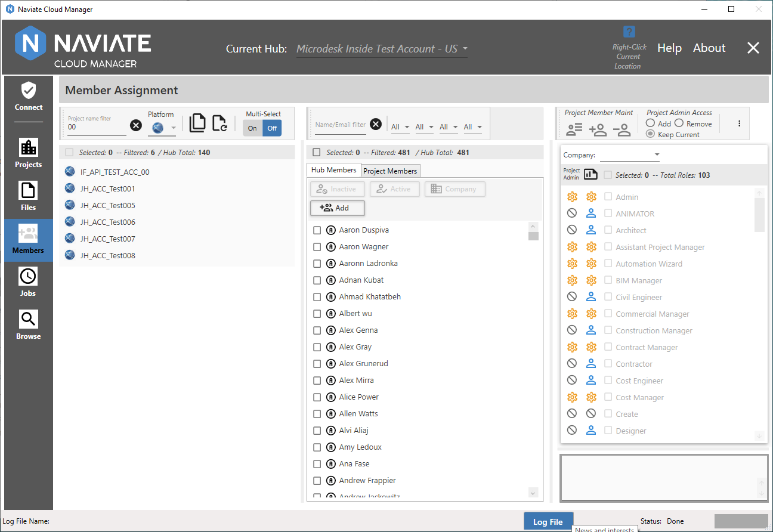
Task: Click the second blocked icon beside Create role
Action: (591, 414)
